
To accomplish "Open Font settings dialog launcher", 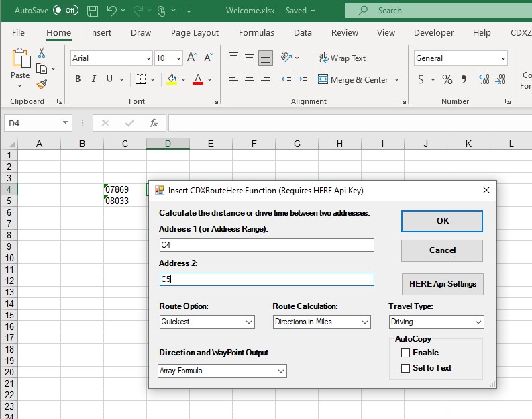I will (x=215, y=101).
